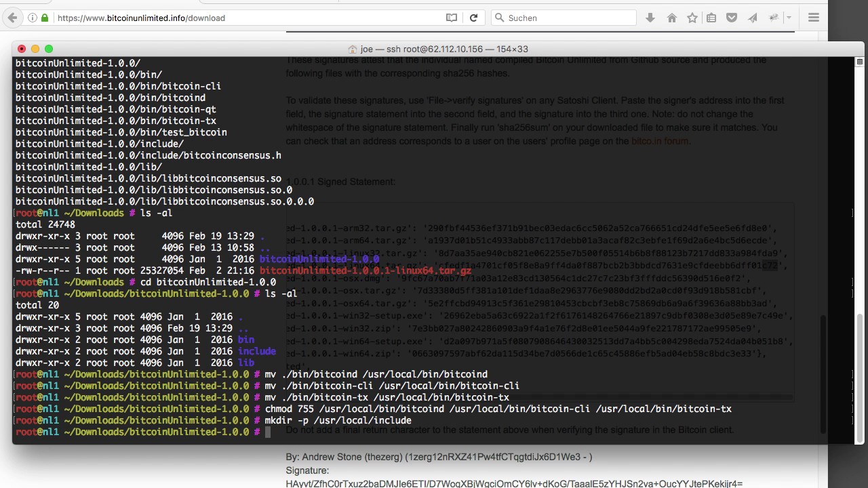Viewport: 868px width, 488px height.
Task: Bookmark this page with star icon
Action: click(692, 18)
